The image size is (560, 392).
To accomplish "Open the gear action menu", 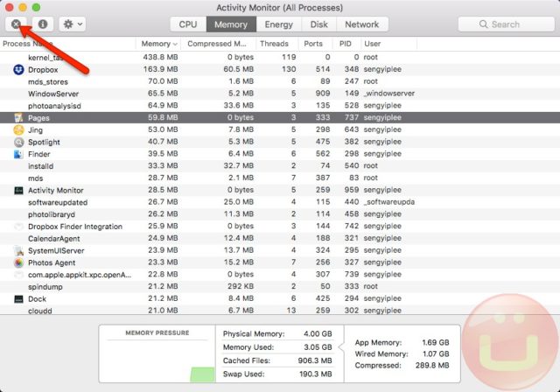I will pos(73,24).
